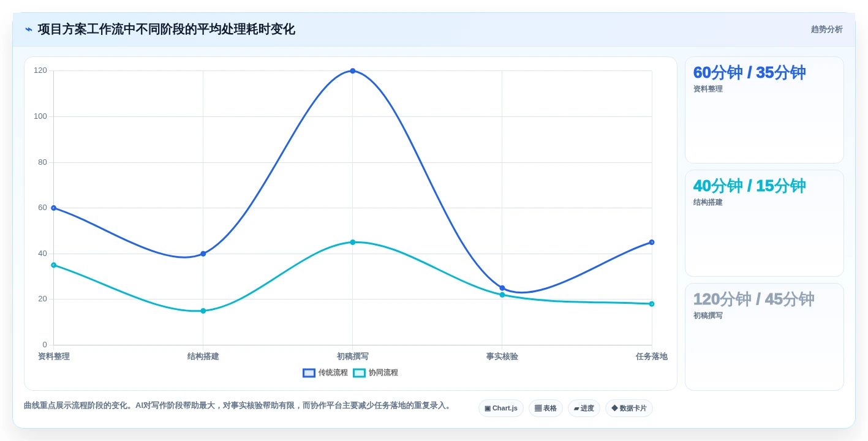Click the Chart.js tag button

pos(501,409)
